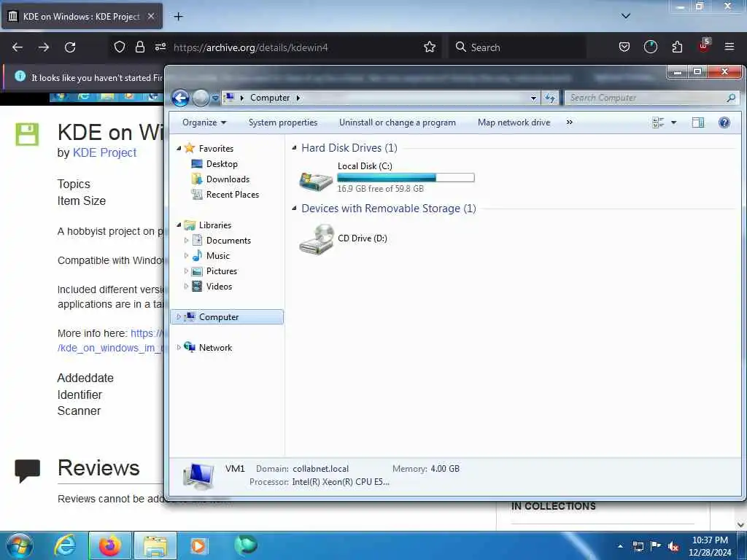Collapse the Libraries group
Viewport: 747px width, 560px height.
(x=179, y=225)
